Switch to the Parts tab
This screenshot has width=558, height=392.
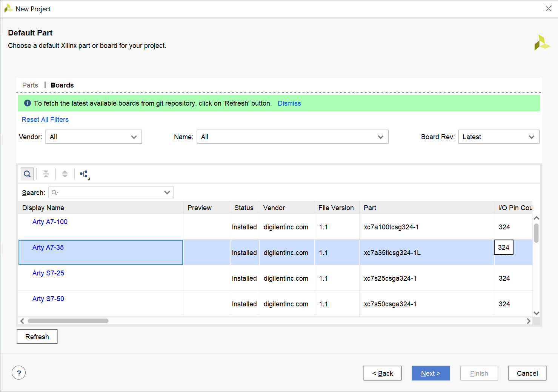coord(30,85)
